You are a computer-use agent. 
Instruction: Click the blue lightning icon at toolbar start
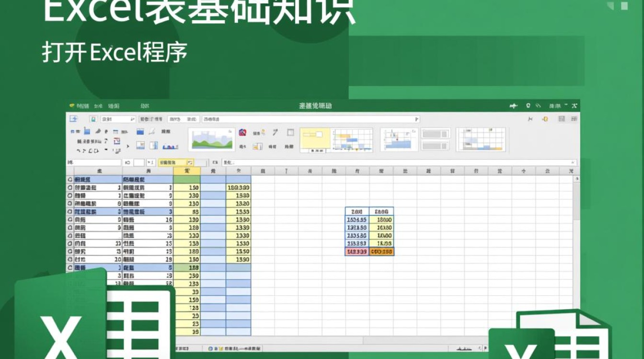pos(73,119)
